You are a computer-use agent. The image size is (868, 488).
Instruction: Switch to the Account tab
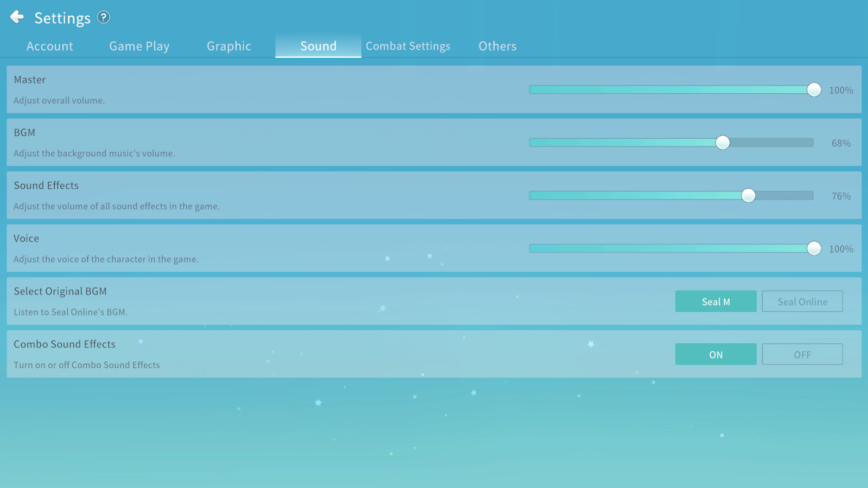(x=49, y=46)
